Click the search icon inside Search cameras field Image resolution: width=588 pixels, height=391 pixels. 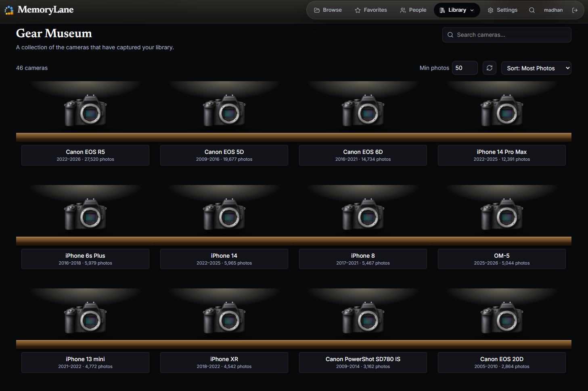pos(450,35)
